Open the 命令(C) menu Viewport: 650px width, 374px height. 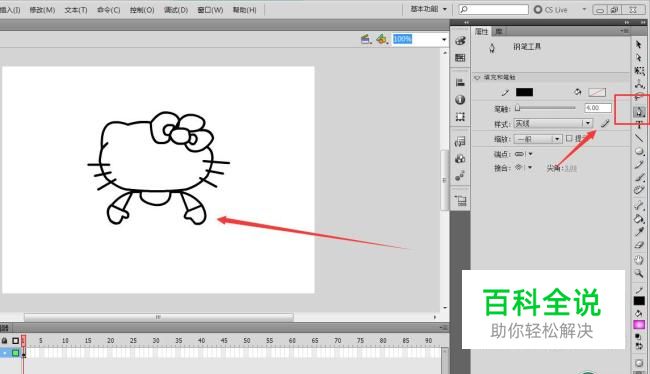pos(109,10)
